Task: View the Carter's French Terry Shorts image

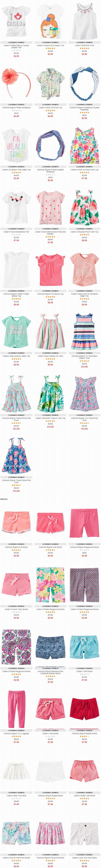Action: coord(16,587)
